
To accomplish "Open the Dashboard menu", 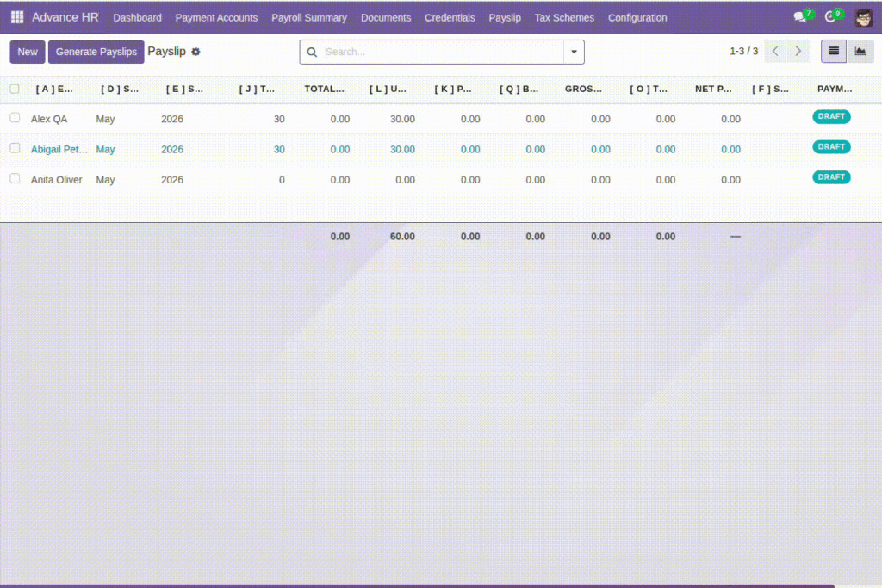I will [x=137, y=18].
